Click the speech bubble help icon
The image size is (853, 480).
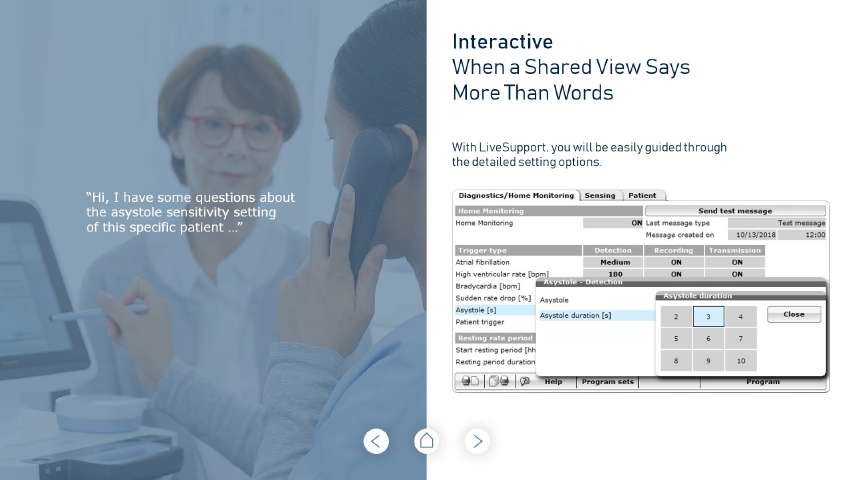525,381
